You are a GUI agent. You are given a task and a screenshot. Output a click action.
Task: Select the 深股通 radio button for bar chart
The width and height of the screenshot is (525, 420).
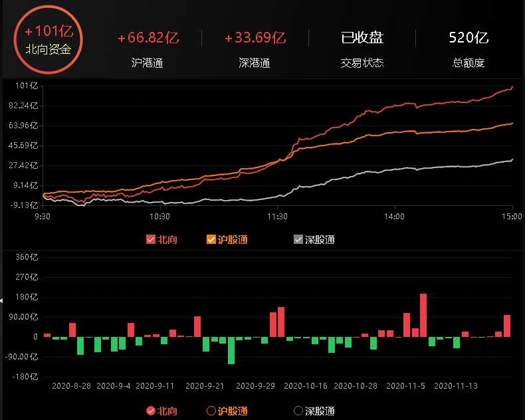(x=298, y=411)
